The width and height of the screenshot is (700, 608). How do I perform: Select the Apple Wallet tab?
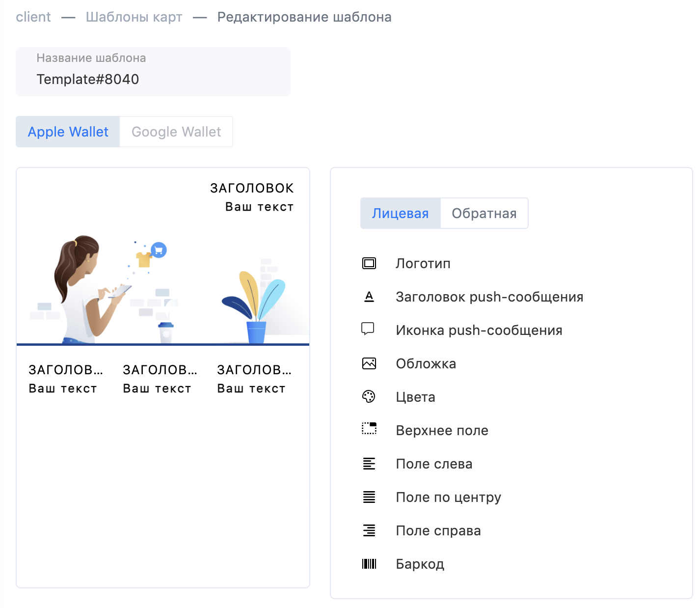click(68, 132)
